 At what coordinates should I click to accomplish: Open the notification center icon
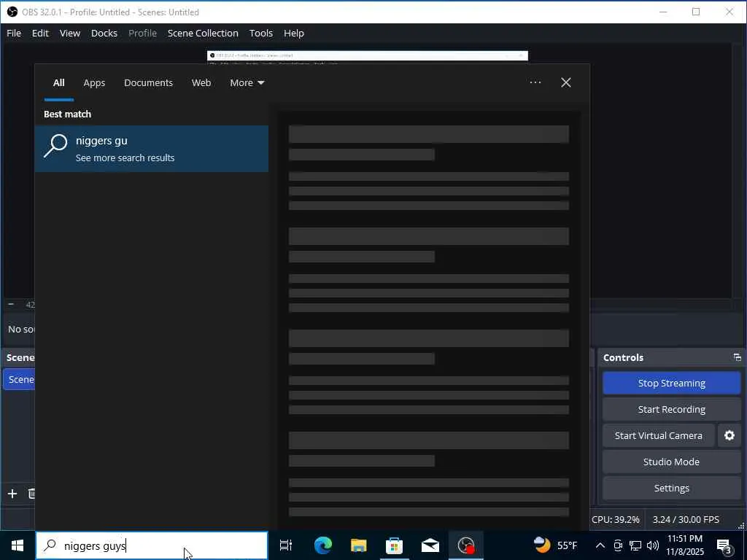tap(724, 545)
